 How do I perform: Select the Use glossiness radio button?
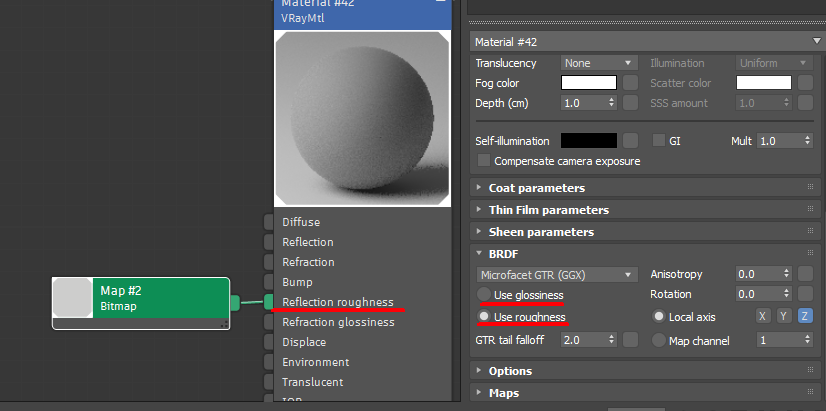[x=485, y=295]
